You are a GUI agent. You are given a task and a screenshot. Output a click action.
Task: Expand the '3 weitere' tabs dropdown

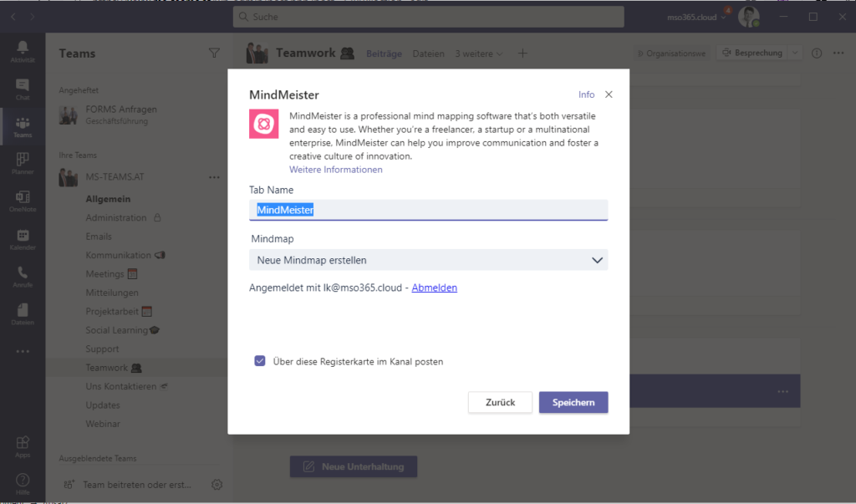pyautogui.click(x=479, y=53)
